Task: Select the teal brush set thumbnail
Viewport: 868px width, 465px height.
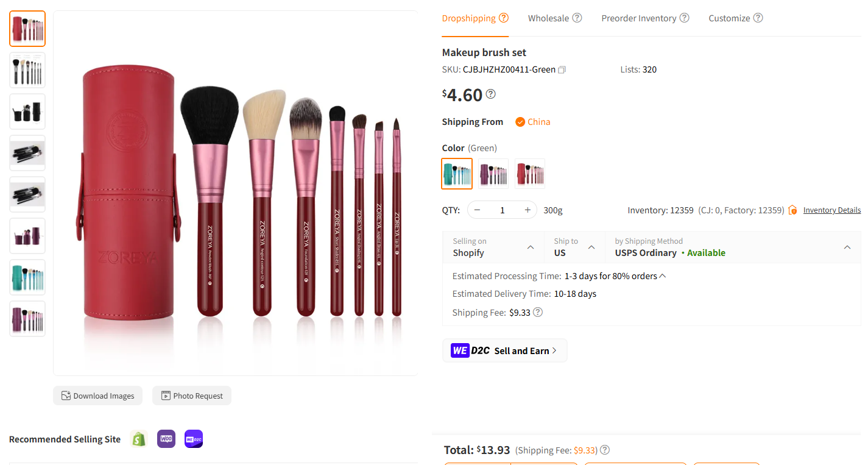Action: 27,277
